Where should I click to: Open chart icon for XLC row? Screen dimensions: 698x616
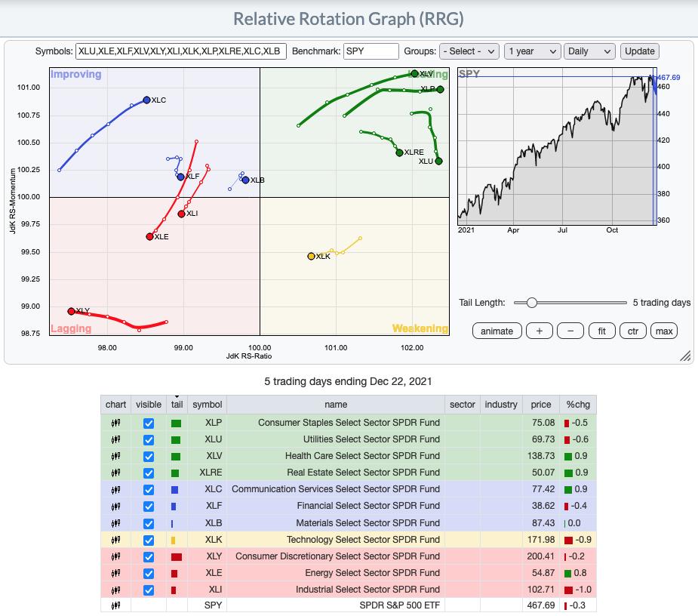coord(115,489)
